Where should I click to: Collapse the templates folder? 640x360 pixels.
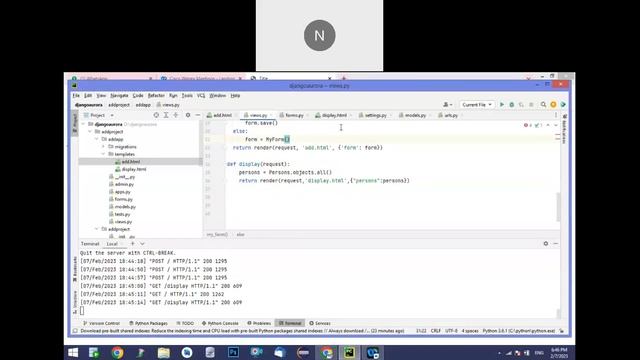tap(103, 154)
